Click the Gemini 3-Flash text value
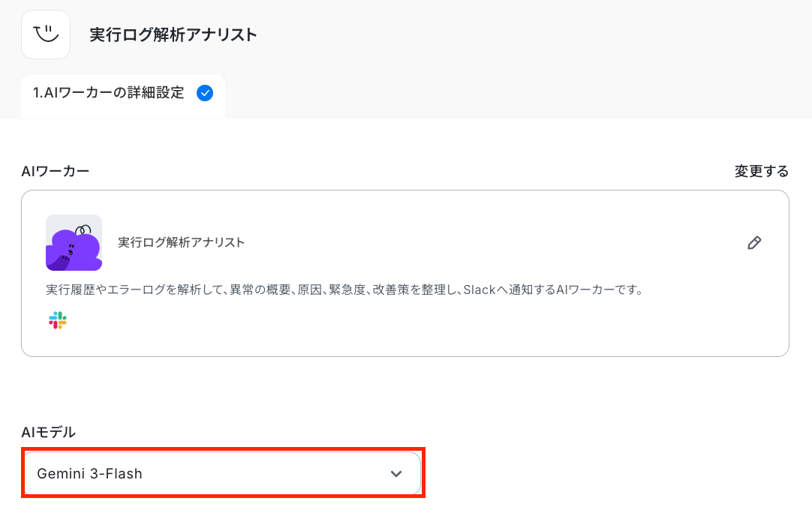The height and width of the screenshot is (513, 812). pyautogui.click(x=89, y=474)
